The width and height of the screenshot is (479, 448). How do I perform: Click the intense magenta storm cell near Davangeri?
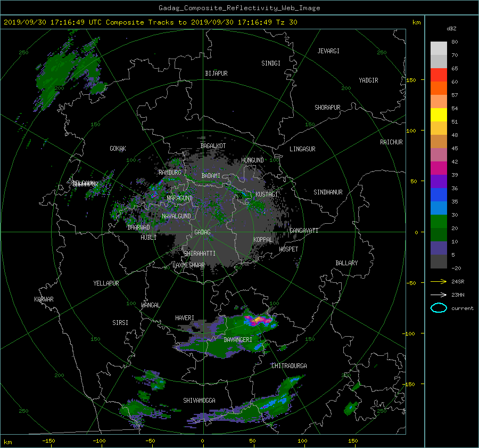258,321
